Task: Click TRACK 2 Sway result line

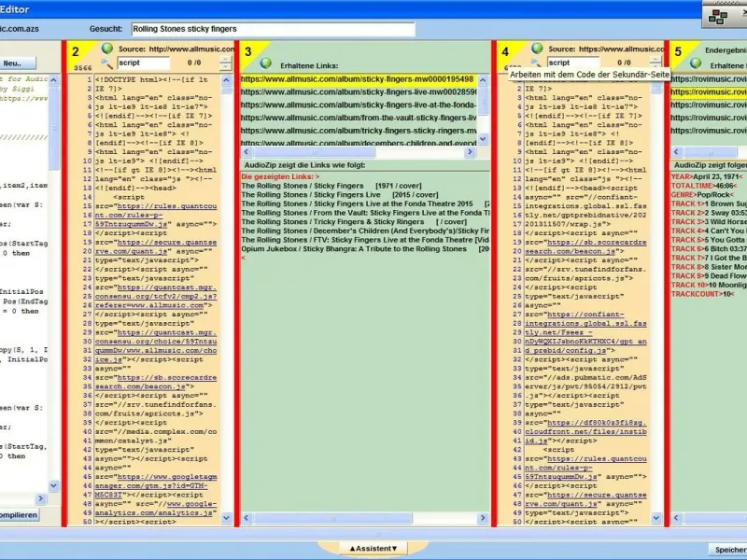Action: 709,213
